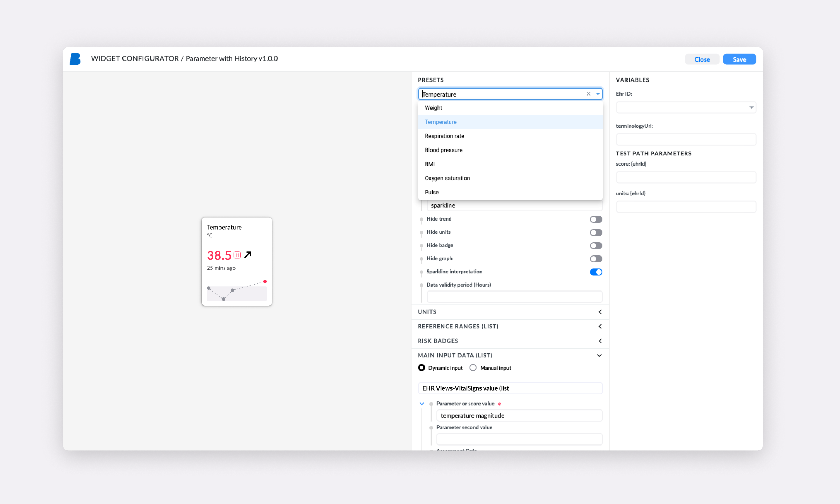Collapse Main Input Data (List) section
The height and width of the screenshot is (504, 840).
600,355
